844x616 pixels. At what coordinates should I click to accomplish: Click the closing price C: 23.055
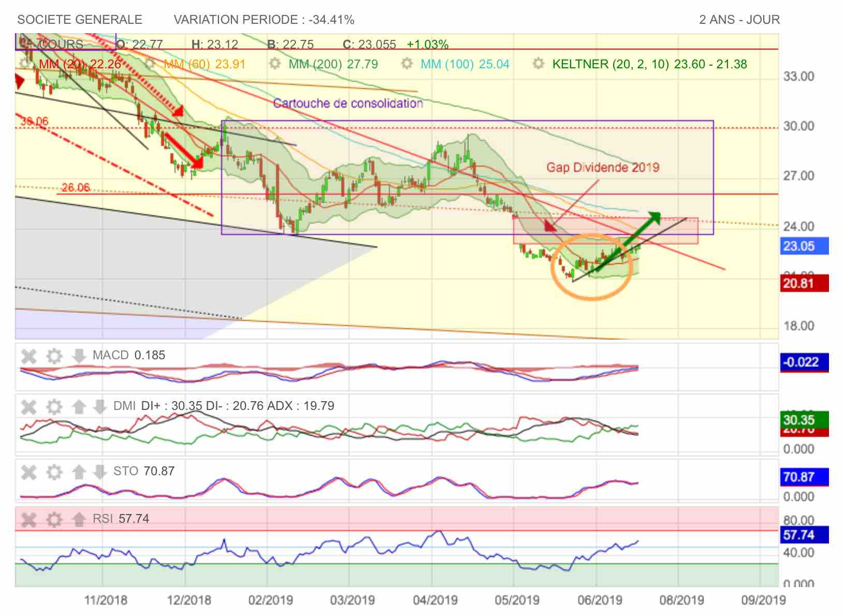pos(370,45)
